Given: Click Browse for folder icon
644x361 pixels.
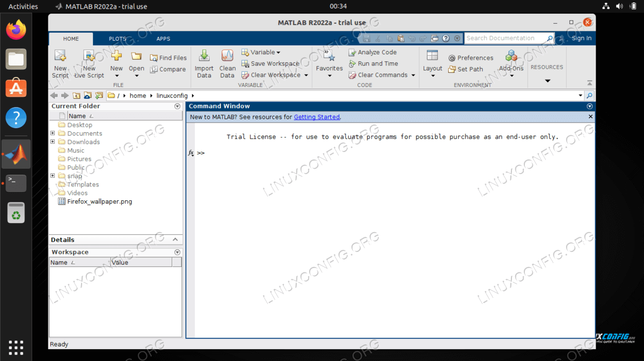Looking at the screenshot, I should point(87,96).
